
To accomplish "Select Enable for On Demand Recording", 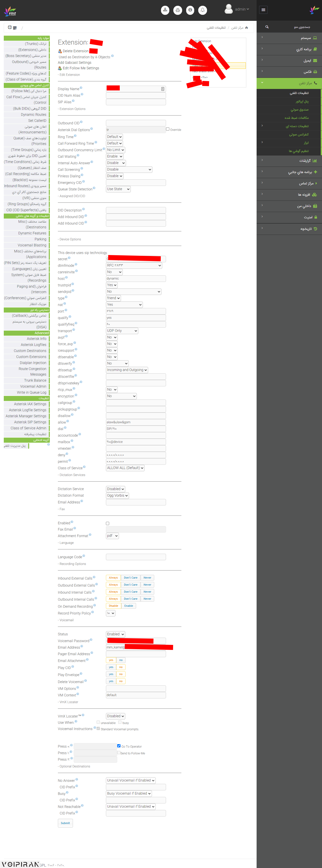I will point(129,606).
